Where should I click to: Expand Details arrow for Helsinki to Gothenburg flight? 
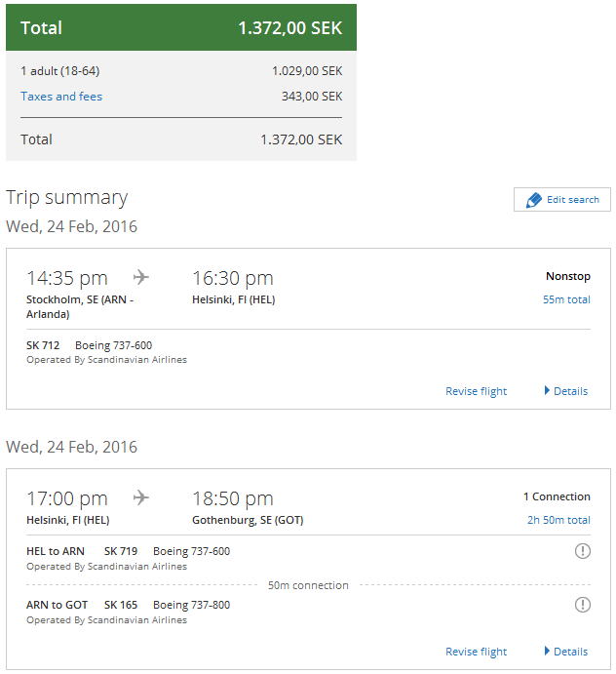[548, 652]
